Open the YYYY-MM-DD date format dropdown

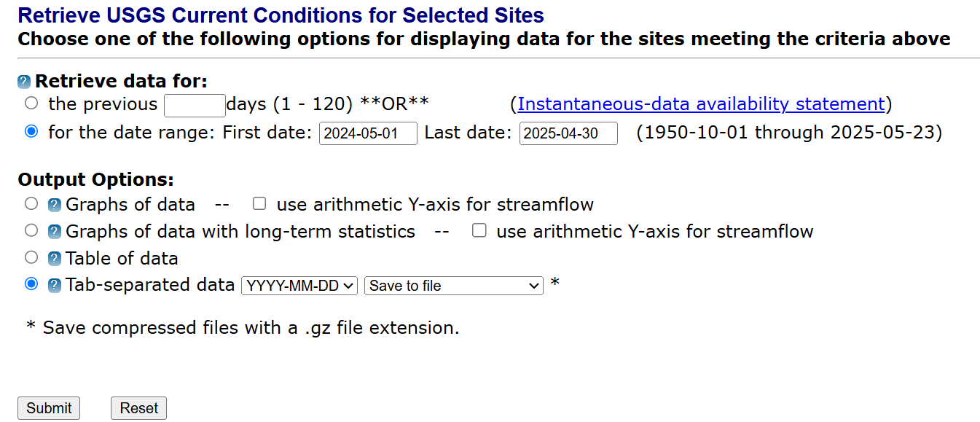tap(299, 285)
